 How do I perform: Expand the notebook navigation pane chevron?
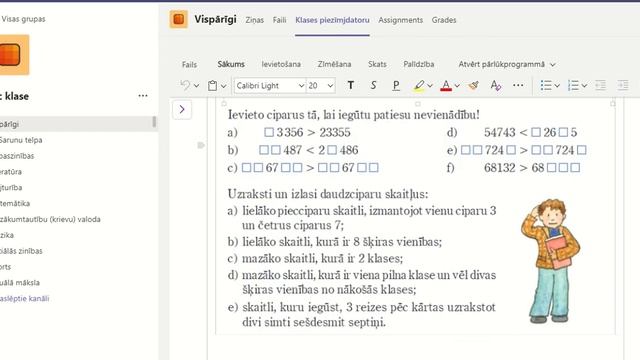click(x=182, y=109)
